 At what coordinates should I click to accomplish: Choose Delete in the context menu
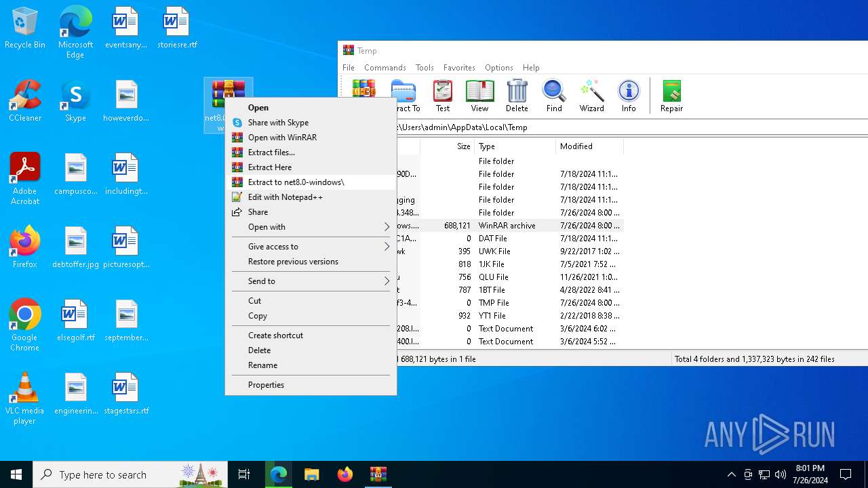pos(311,350)
